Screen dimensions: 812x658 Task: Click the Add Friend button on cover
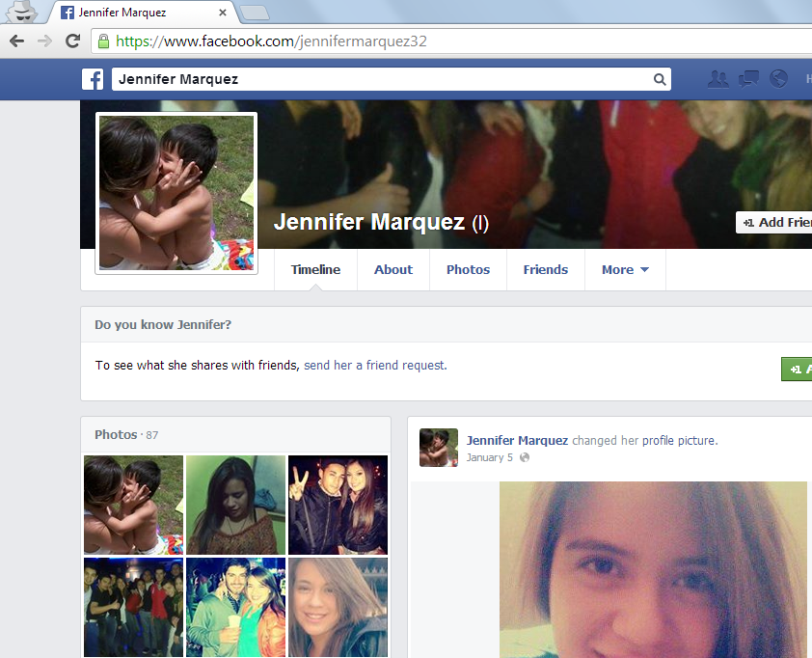point(774,222)
